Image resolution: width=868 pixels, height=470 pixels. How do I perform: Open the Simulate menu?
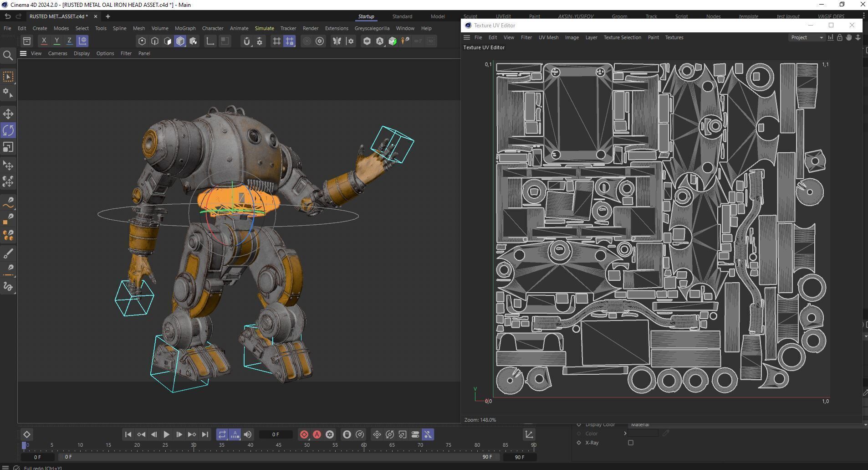(265, 28)
